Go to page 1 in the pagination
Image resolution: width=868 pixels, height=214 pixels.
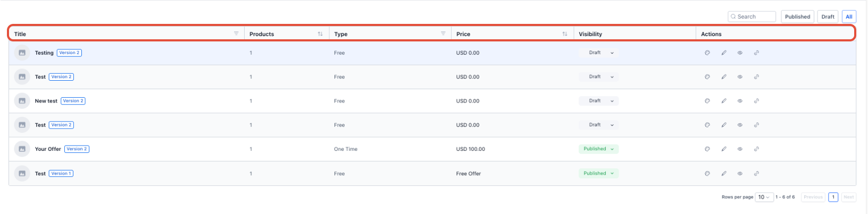(x=833, y=197)
